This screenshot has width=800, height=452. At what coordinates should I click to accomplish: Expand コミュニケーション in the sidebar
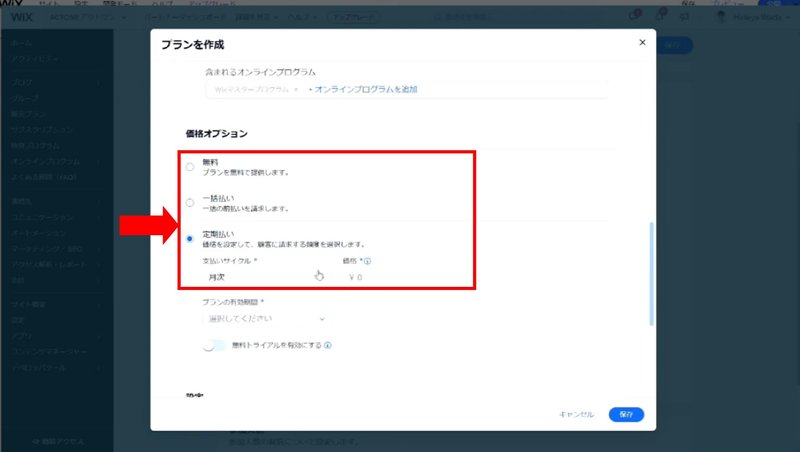56,217
